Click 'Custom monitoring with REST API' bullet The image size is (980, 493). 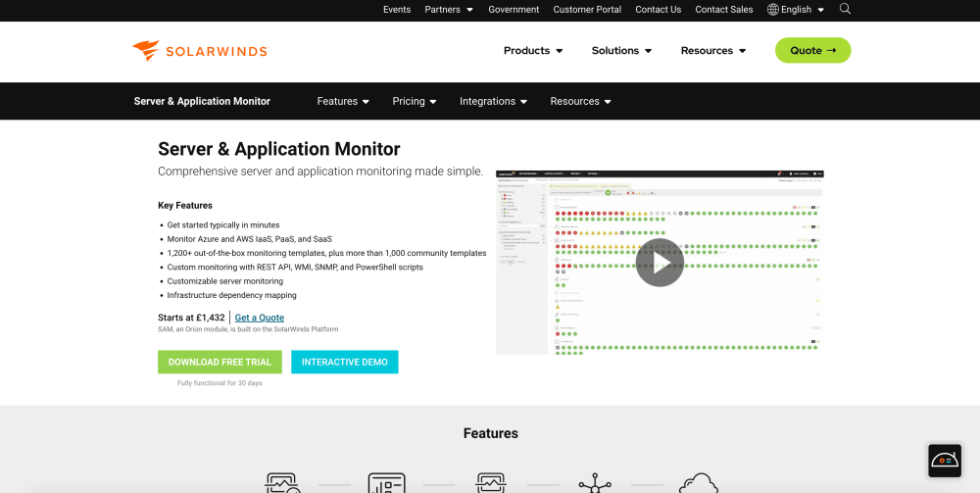[295, 267]
